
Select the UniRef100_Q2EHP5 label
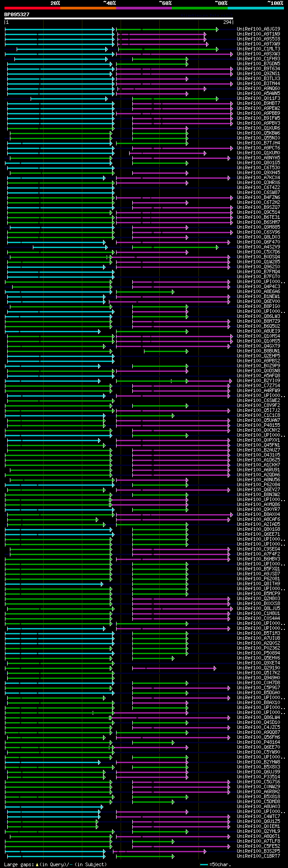click(x=258, y=356)
